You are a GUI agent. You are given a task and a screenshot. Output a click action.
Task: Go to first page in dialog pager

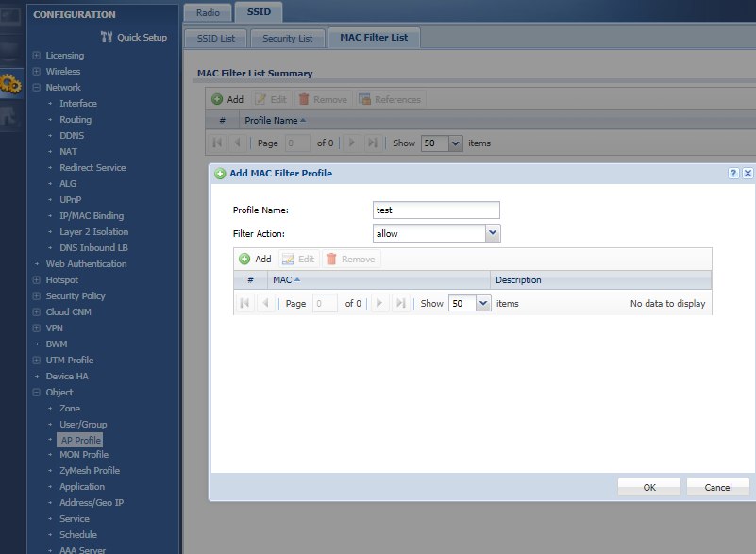(x=245, y=303)
